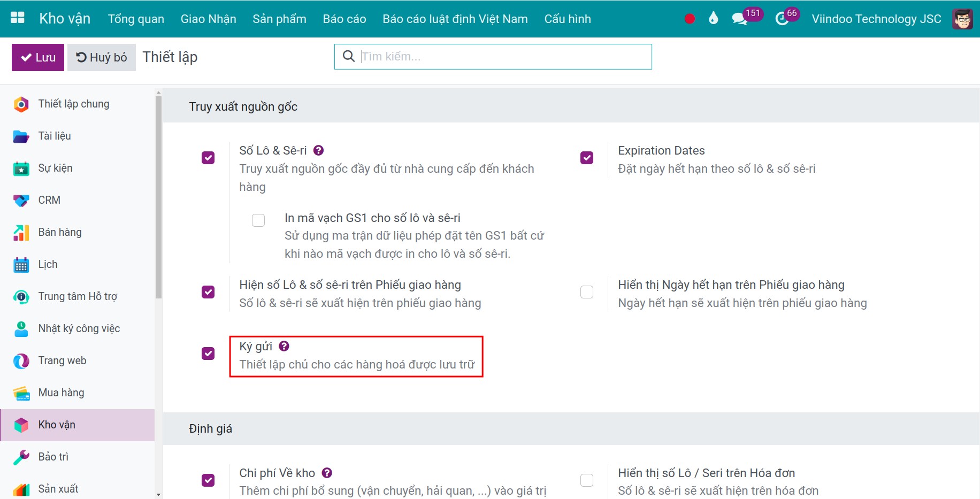
Task: Click the Lưu save button
Action: coord(38,57)
